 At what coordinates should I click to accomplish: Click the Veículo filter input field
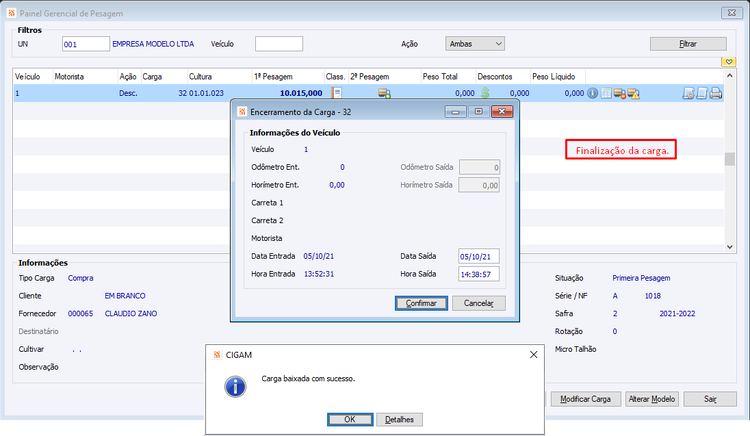279,44
